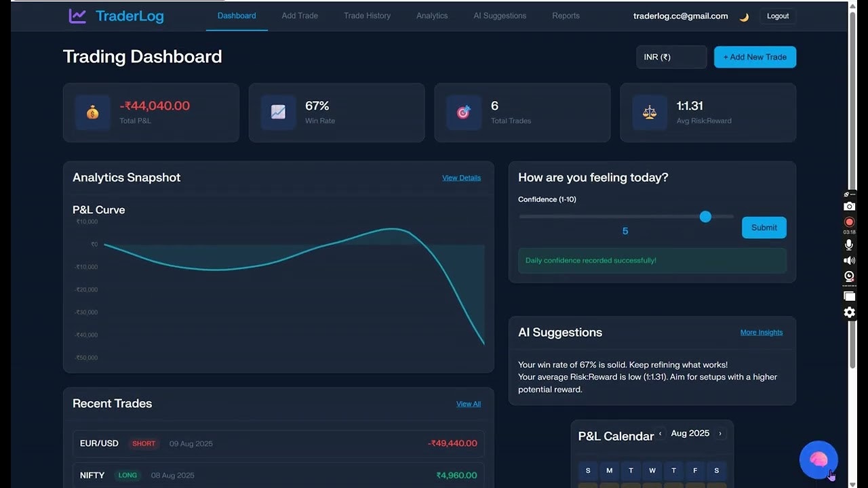Image resolution: width=868 pixels, height=488 pixels.
Task: Click the 67% win rate value
Action: (x=317, y=106)
